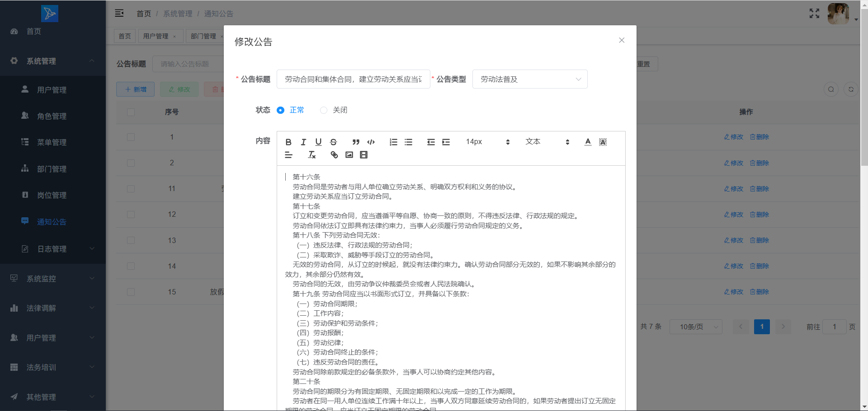Check the row 15 checkbox

click(x=131, y=292)
